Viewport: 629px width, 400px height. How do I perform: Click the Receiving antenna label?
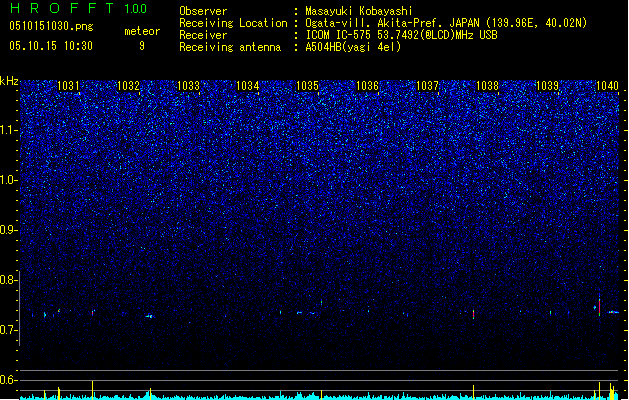[x=230, y=47]
